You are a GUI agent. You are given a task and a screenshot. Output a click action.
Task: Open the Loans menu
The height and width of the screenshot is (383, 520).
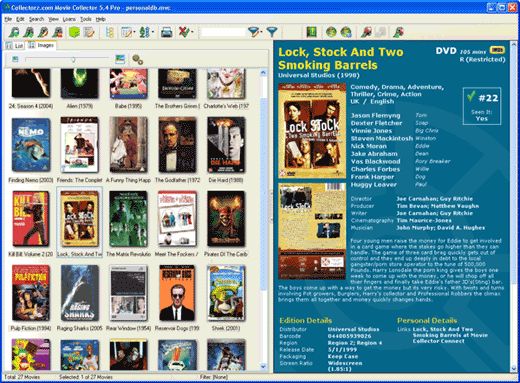(x=69, y=19)
